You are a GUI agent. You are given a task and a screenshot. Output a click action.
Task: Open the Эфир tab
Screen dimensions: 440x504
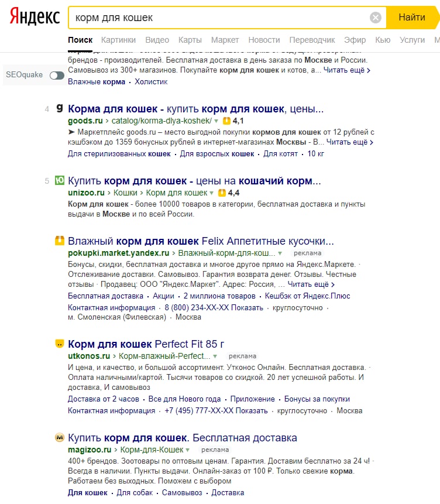tap(355, 40)
